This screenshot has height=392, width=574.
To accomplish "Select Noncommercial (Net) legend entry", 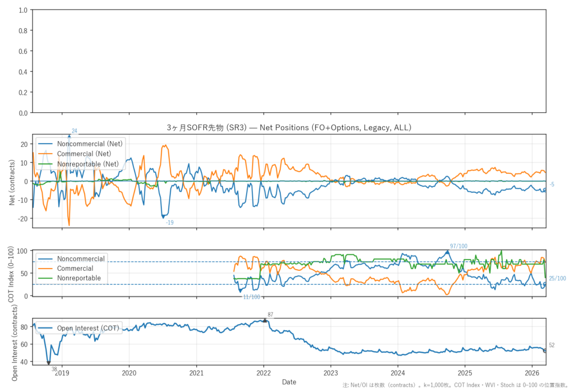I will click(90, 144).
